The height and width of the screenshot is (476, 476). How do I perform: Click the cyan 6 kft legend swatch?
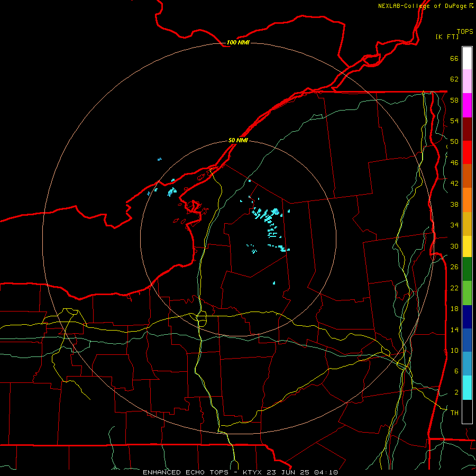(x=467, y=388)
